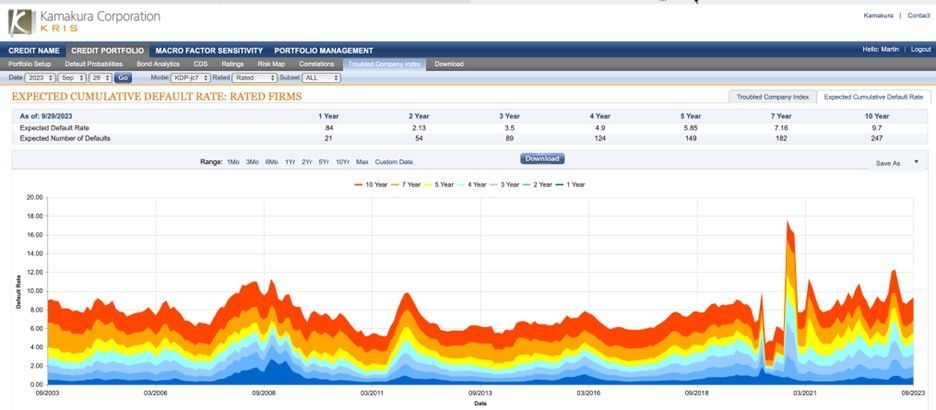
Task: Click the Expected Default Rate row label
Action: coord(54,128)
